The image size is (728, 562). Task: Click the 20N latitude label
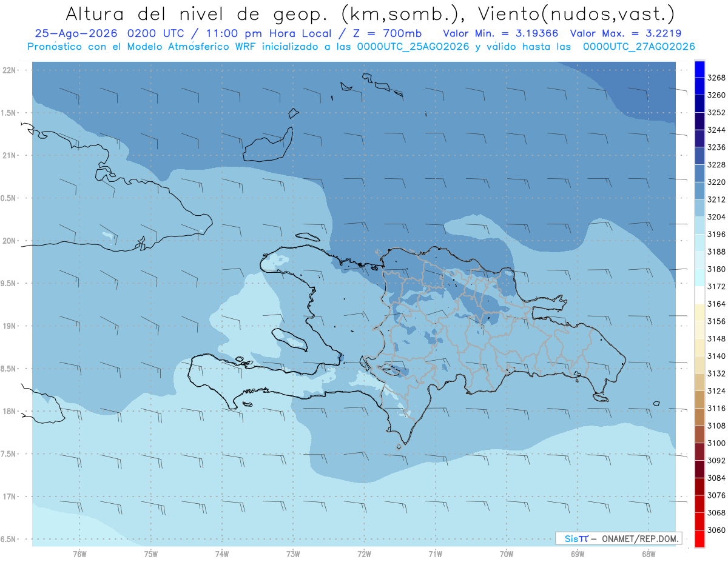click(10, 241)
